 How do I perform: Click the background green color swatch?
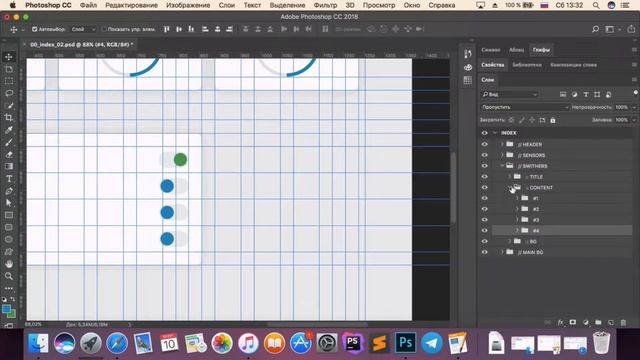11,315
